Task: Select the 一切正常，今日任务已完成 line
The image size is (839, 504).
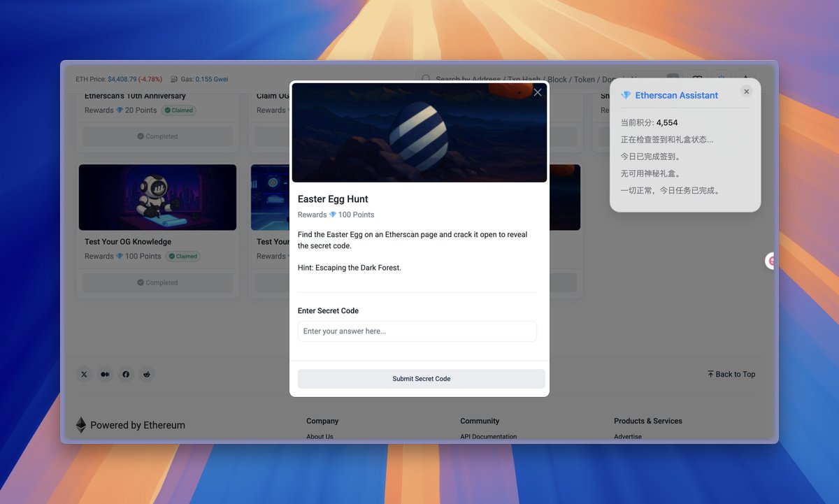Action: click(x=671, y=190)
